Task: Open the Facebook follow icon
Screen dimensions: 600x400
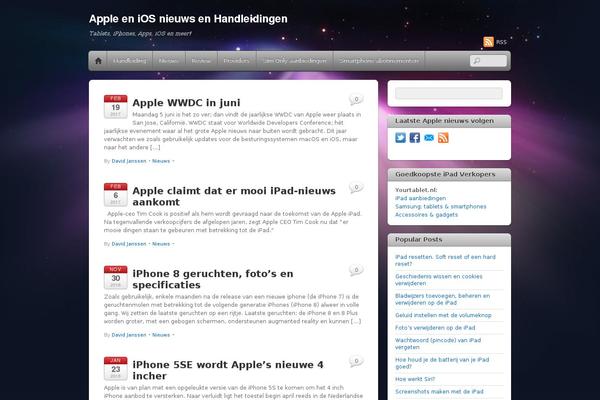Action: pos(414,138)
